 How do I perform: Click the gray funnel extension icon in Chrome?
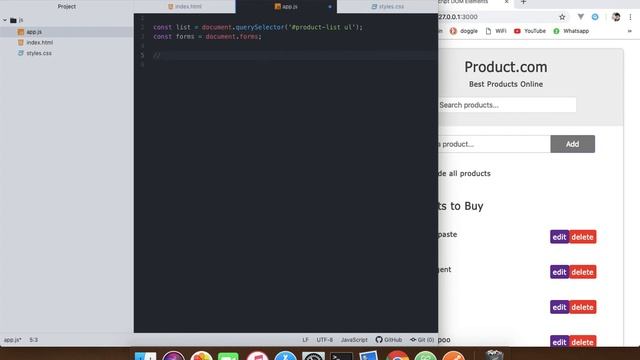[580, 17]
